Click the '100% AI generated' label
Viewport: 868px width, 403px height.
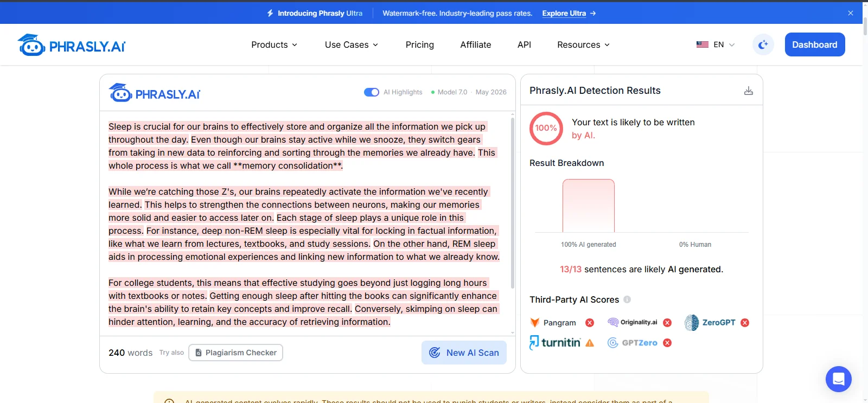[x=589, y=245]
